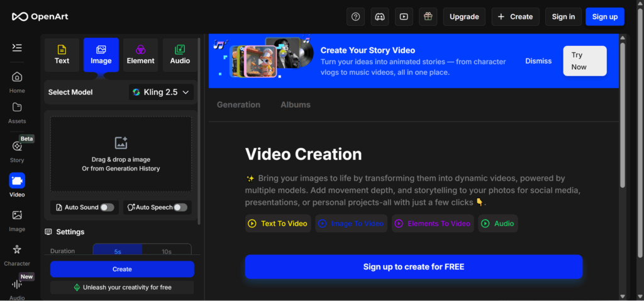Turn on Auto Speech toggle

point(180,207)
